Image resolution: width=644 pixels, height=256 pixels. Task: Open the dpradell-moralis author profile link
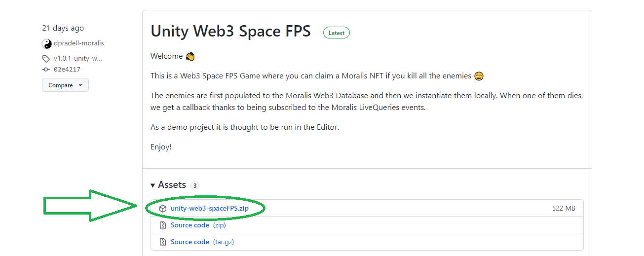coord(79,43)
